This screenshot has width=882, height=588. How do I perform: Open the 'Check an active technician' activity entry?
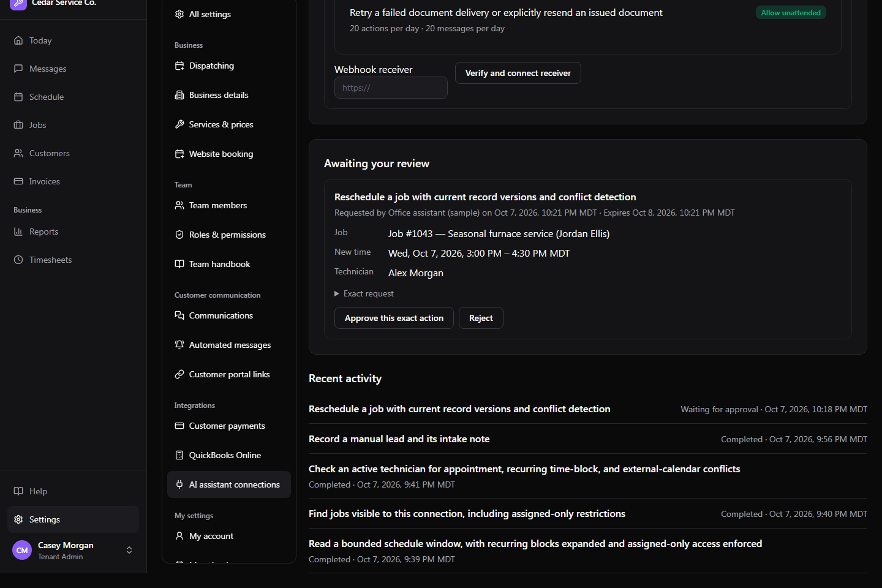click(588, 477)
